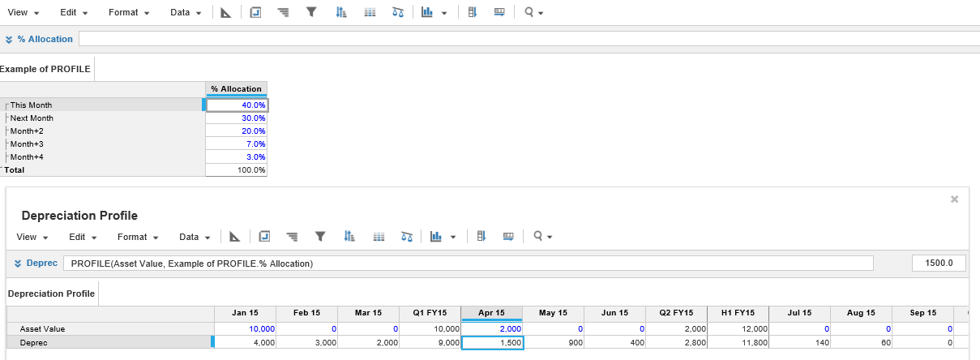Open chart dropdown arrow in Depreciation Profile toolbar
Screen dimensions: 980x360
tap(453, 238)
